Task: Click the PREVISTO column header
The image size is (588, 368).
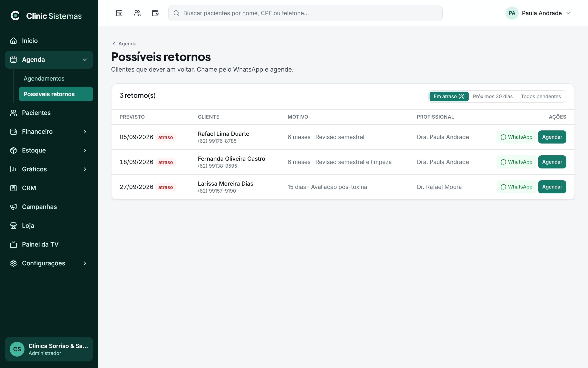Action: [132, 117]
